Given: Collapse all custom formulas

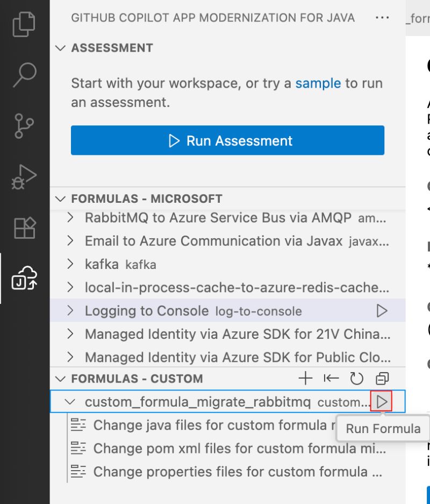Looking at the screenshot, I should 382,378.
